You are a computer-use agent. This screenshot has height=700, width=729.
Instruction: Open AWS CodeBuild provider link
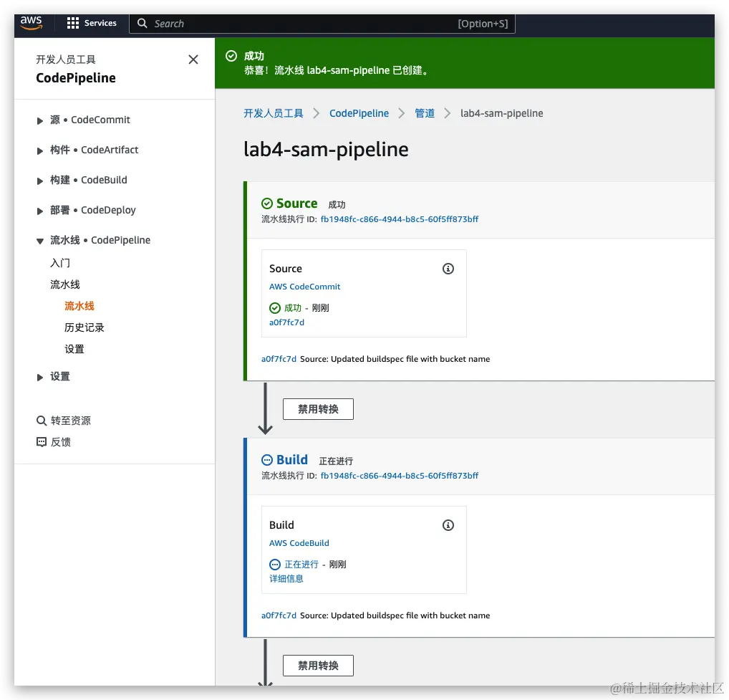click(x=299, y=543)
